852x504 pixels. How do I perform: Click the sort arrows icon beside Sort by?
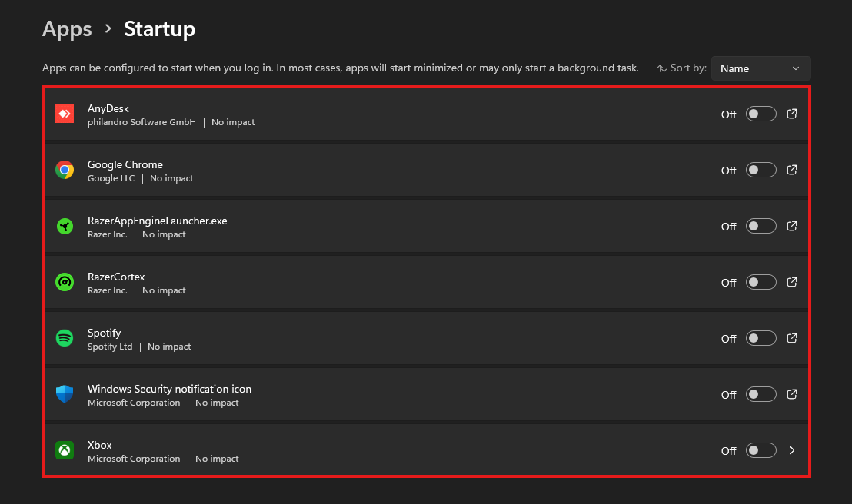[x=662, y=68]
